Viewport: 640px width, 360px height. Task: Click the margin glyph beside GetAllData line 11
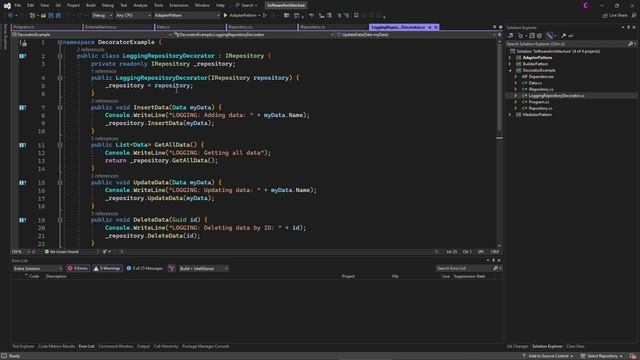pos(22,145)
